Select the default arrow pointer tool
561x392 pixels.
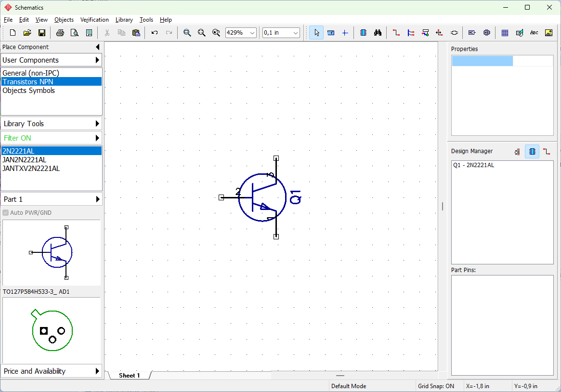coord(316,33)
